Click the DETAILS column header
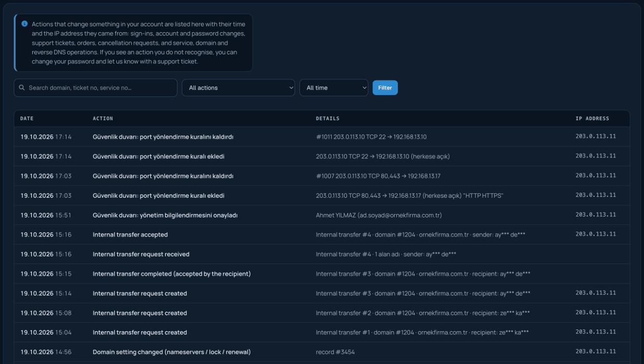644x364 pixels. click(x=328, y=118)
